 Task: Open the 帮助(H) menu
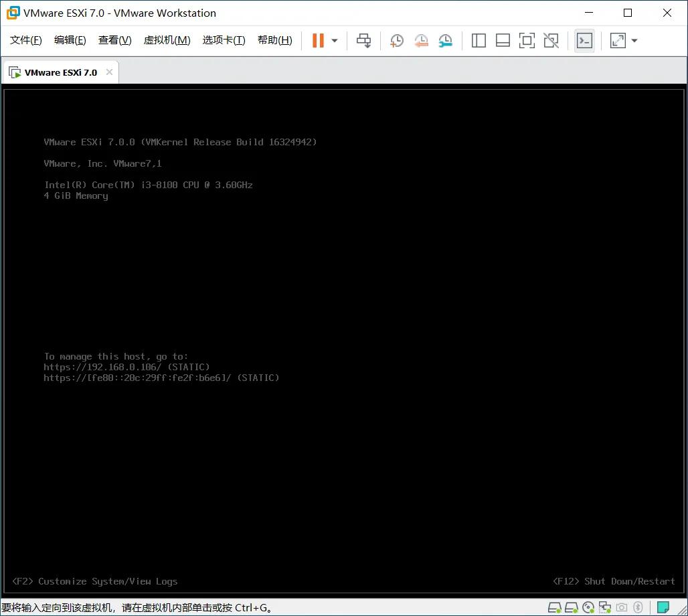275,40
